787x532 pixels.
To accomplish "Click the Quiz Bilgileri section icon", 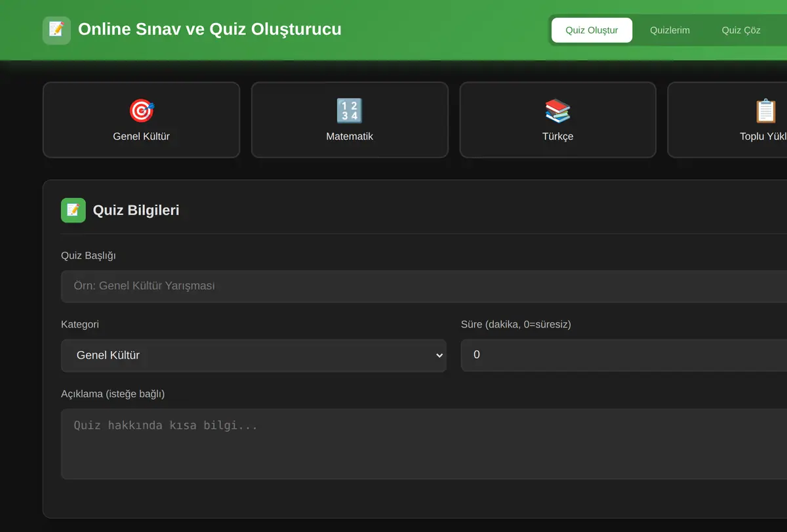I will [x=73, y=211].
